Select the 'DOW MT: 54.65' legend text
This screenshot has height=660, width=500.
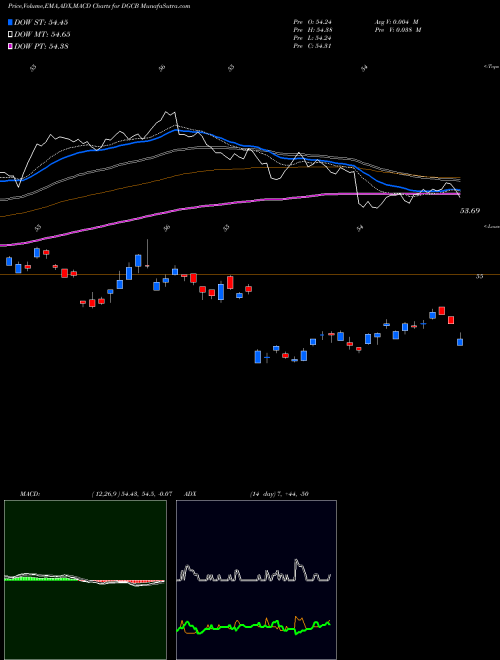(42, 35)
